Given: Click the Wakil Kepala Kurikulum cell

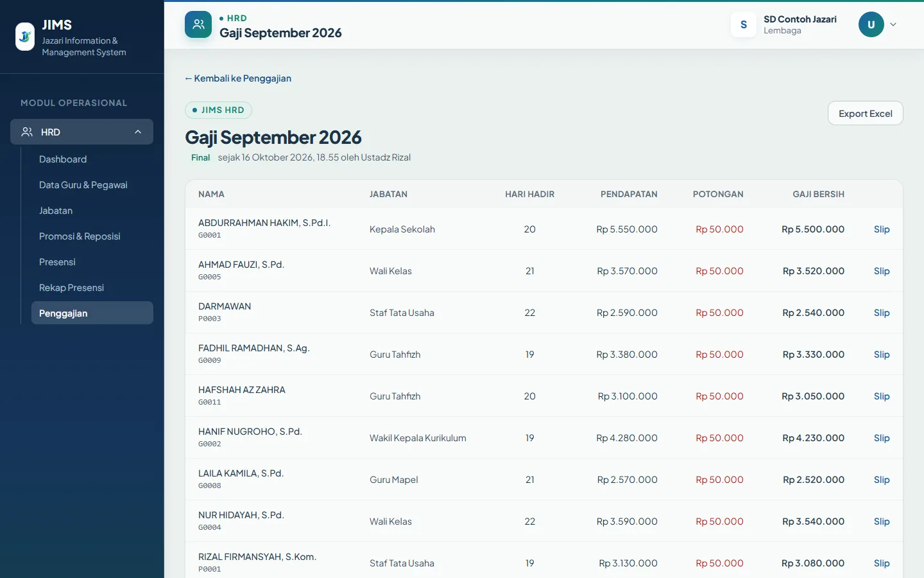Looking at the screenshot, I should coord(418,438).
